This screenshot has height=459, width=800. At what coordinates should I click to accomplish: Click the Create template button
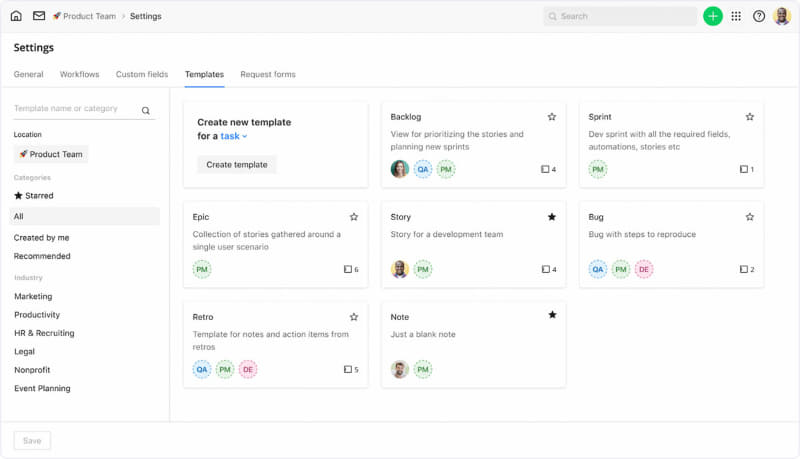pos(237,164)
